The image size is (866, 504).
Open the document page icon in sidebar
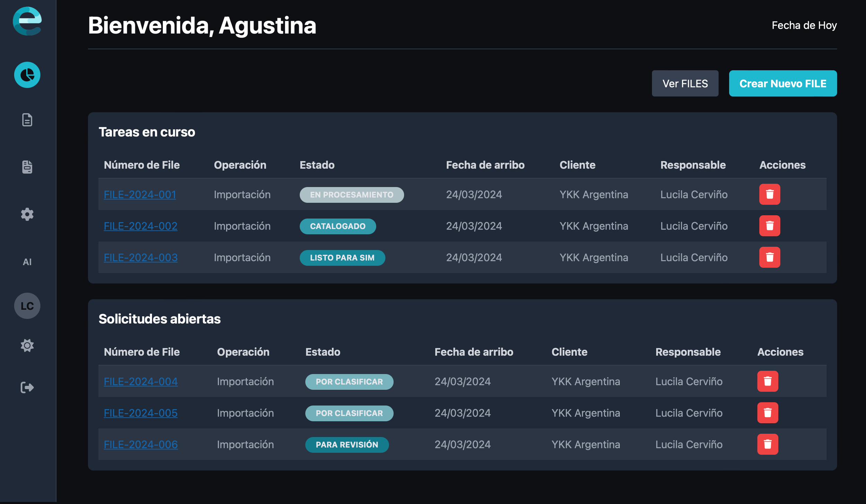(x=27, y=120)
